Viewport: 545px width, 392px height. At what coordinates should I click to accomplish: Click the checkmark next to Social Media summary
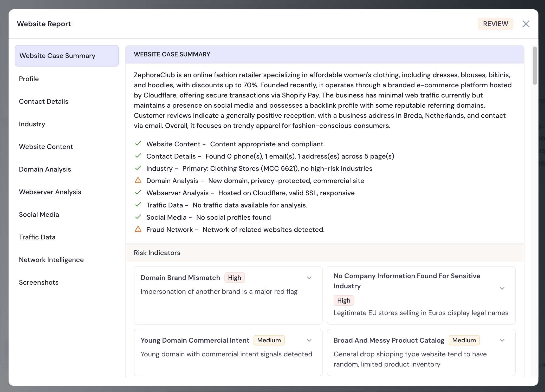138,217
